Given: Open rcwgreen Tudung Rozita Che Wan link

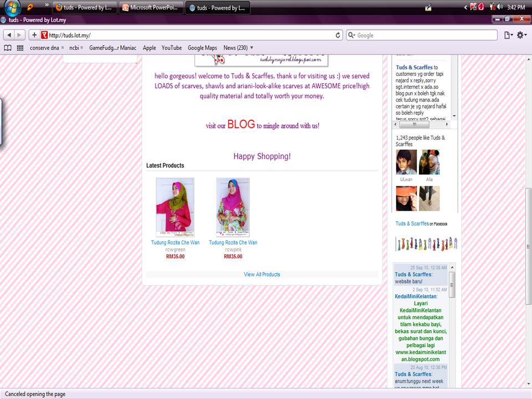Looking at the screenshot, I should click(x=175, y=243).
